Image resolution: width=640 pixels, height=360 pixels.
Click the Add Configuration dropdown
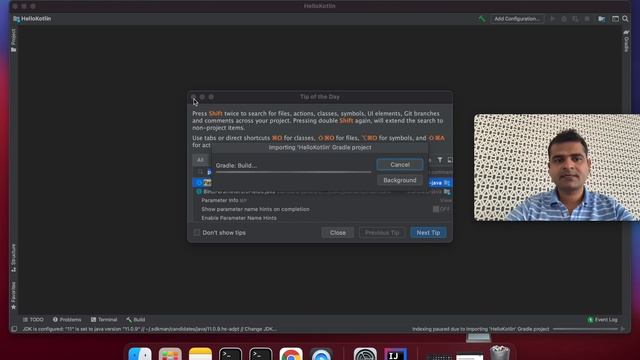tap(517, 19)
